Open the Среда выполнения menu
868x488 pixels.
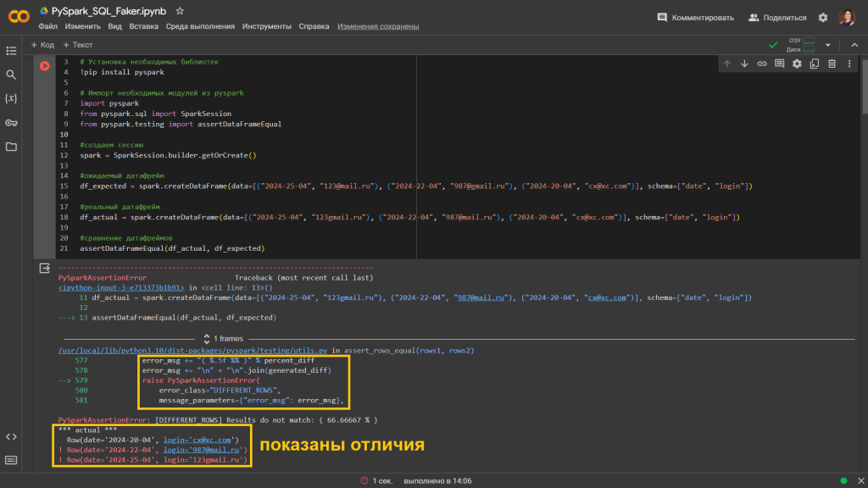point(200,26)
